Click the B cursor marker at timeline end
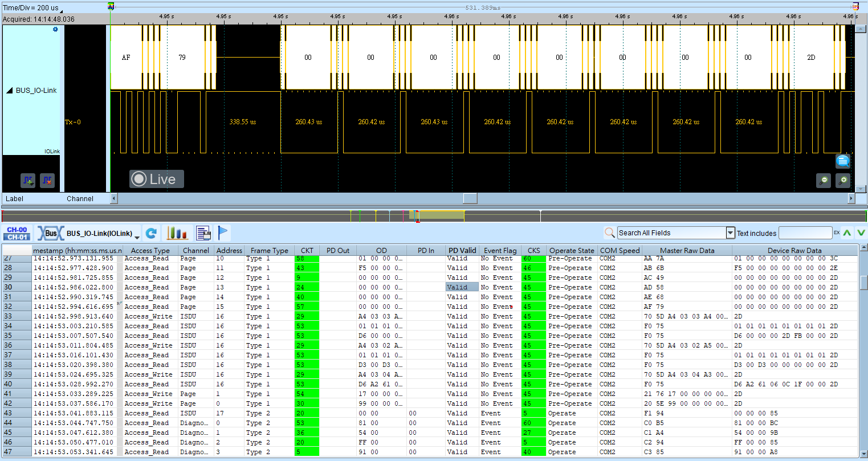This screenshot has width=868, height=461. pyautogui.click(x=855, y=7)
